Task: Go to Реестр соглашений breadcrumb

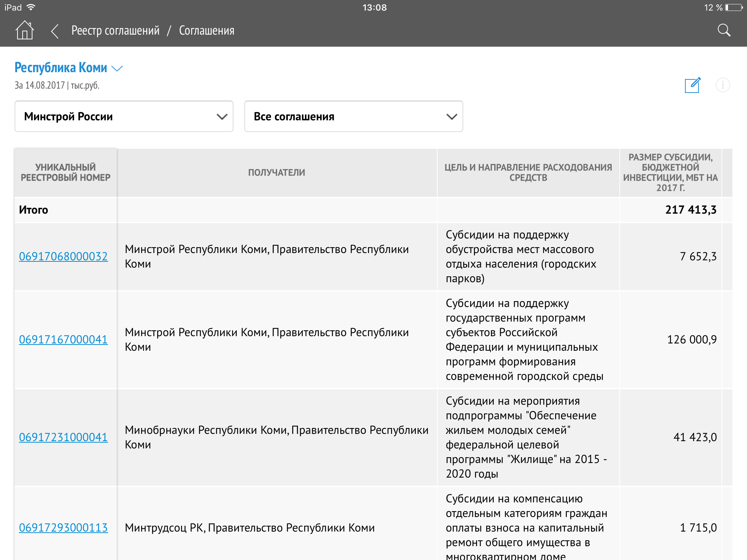Action: pyautogui.click(x=115, y=31)
